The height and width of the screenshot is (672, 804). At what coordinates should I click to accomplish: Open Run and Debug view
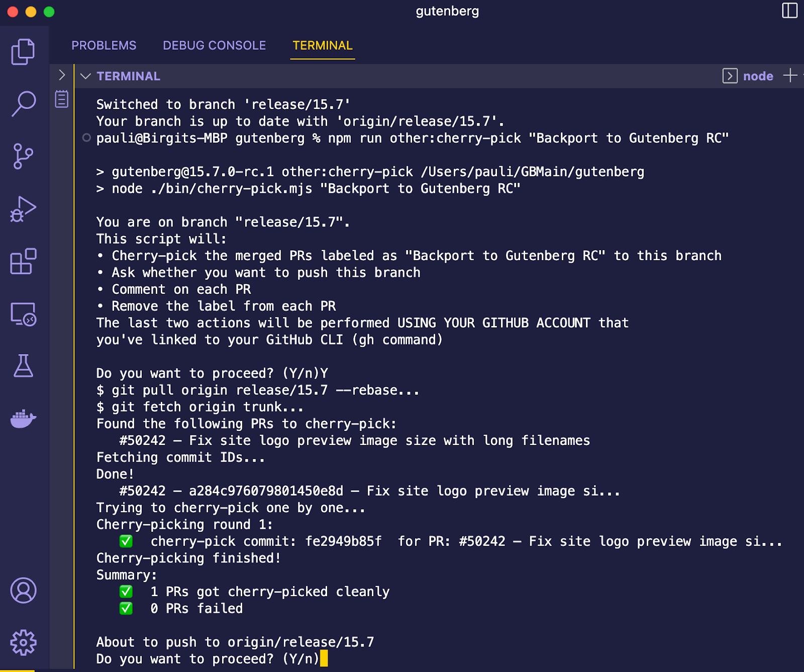click(23, 209)
